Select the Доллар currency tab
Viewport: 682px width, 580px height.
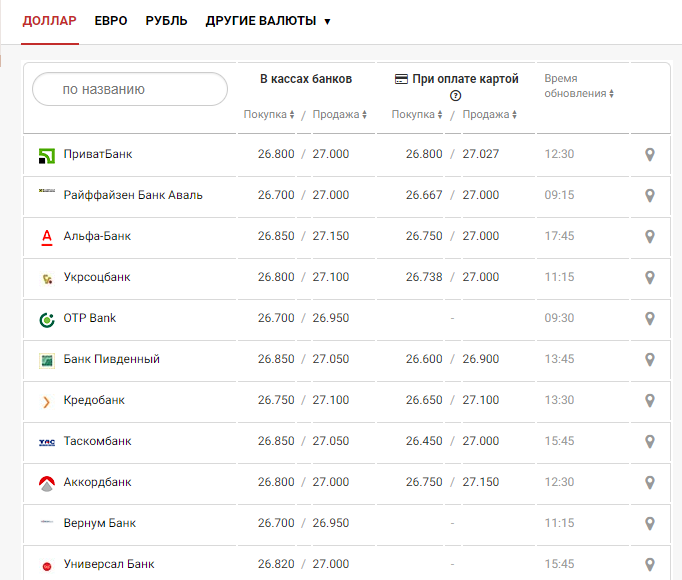(x=49, y=21)
